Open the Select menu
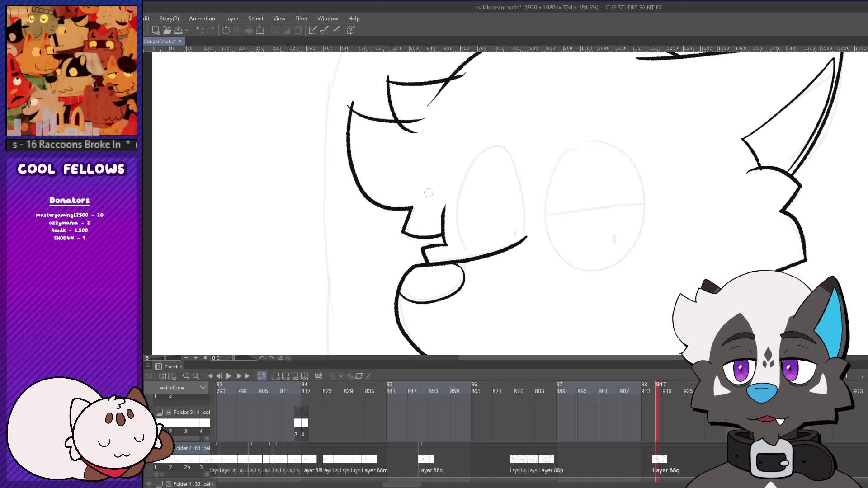 click(256, 19)
